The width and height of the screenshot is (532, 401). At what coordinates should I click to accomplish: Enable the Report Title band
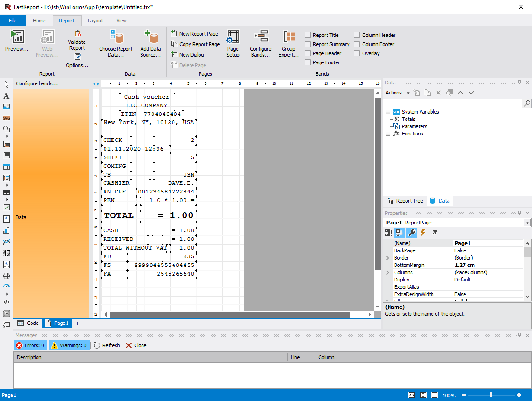click(x=308, y=35)
